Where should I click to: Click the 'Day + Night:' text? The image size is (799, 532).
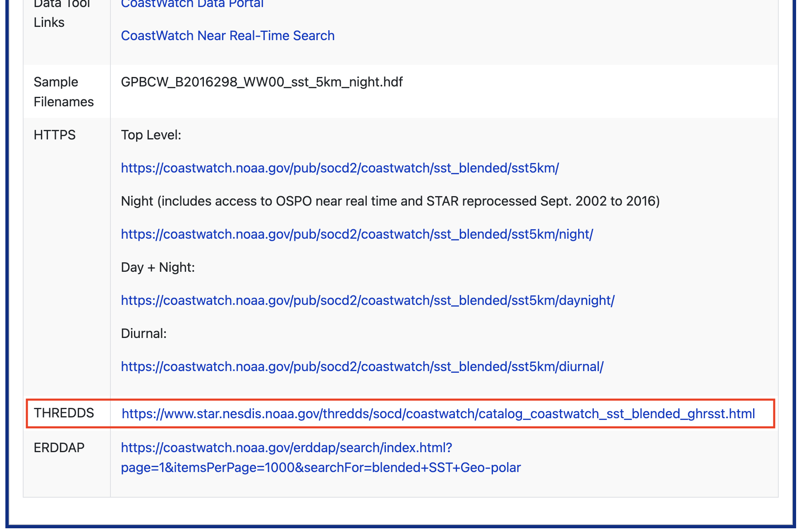[x=158, y=267]
